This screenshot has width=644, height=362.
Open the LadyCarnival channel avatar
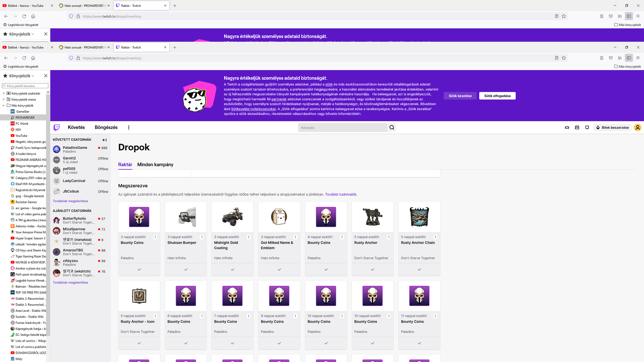pyautogui.click(x=57, y=181)
